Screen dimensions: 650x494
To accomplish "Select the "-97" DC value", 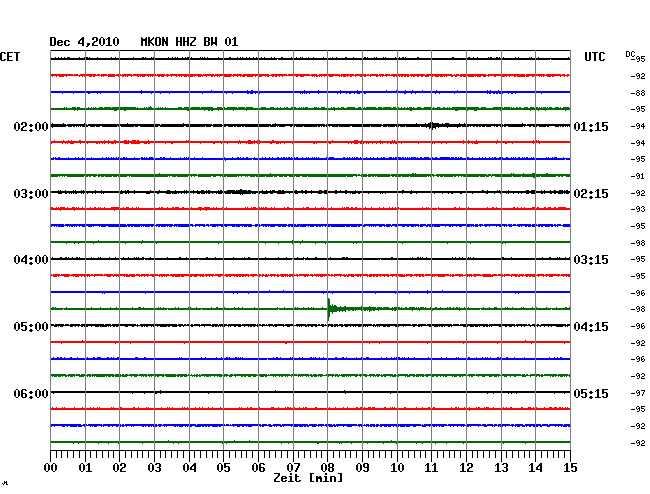I will pyautogui.click(x=638, y=393).
